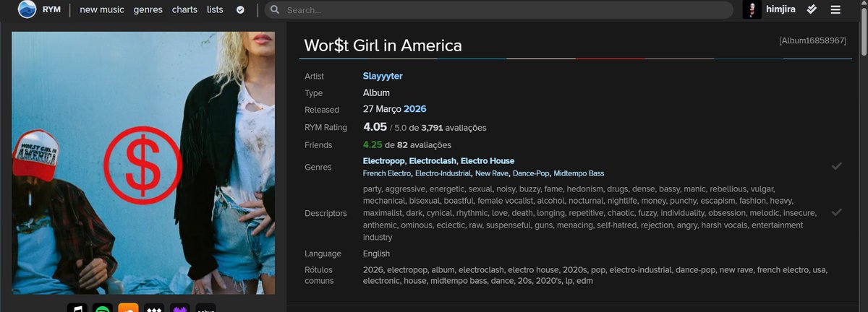Image resolution: width=868 pixels, height=312 pixels.
Task: Click the checkmark vote icon in Genres row
Action: [x=837, y=166]
